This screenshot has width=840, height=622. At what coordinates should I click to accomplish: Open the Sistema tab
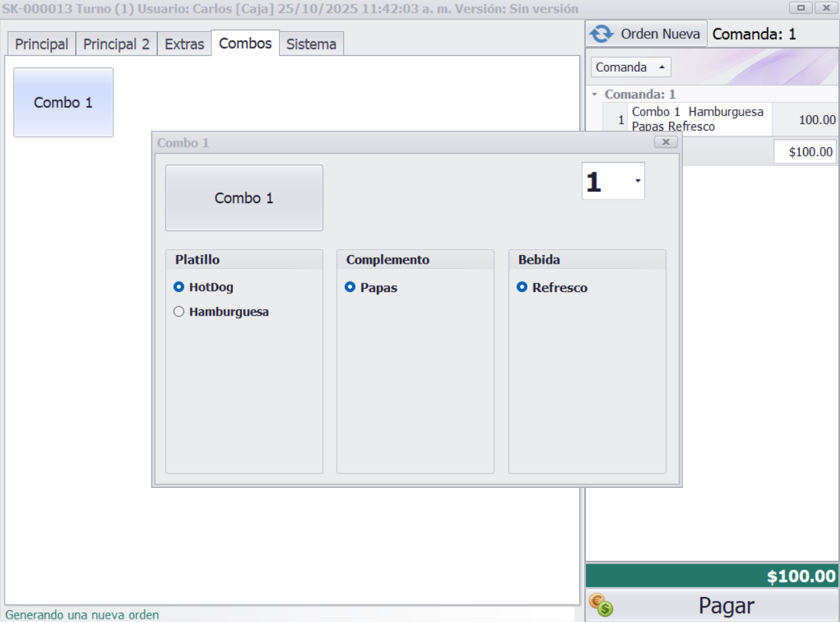(x=311, y=44)
